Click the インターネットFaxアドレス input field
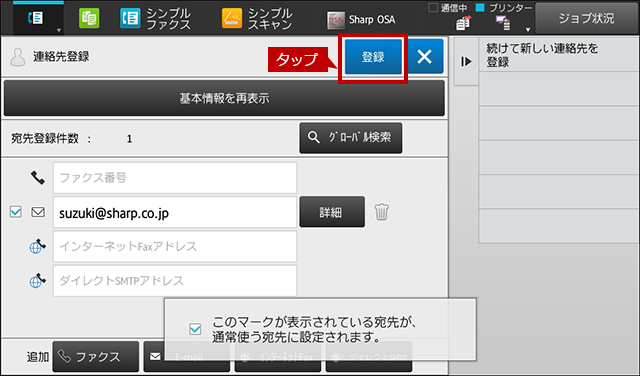Viewport: 640px width, 376px height. pos(175,247)
